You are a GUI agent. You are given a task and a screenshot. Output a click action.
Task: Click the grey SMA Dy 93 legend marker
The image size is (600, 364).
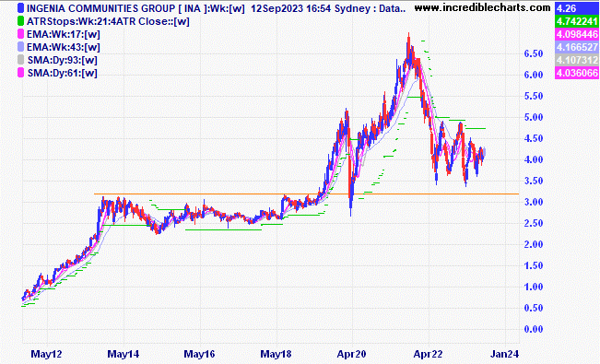(20, 60)
